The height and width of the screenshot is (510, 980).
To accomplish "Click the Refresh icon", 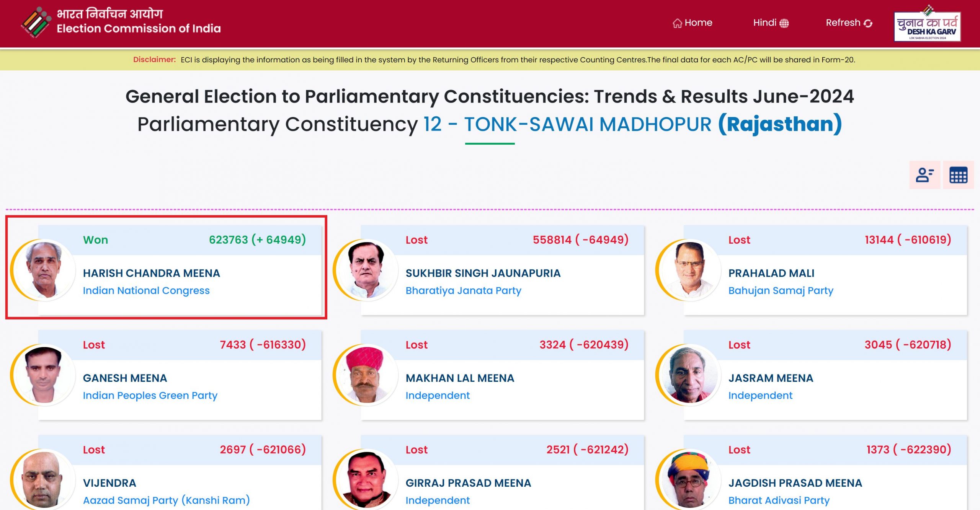I will pos(868,23).
